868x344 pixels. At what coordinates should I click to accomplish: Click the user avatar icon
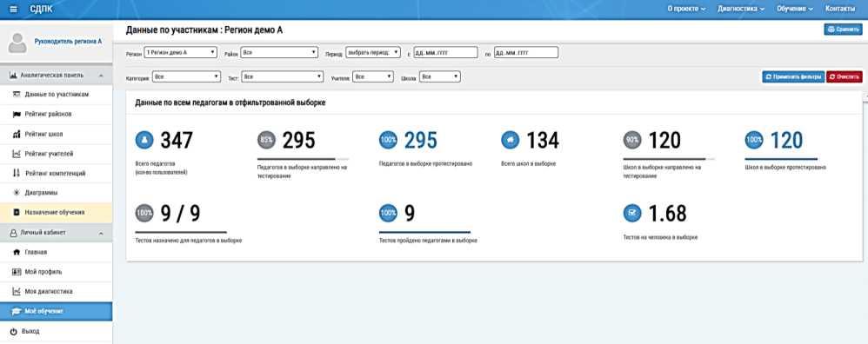coord(17,43)
